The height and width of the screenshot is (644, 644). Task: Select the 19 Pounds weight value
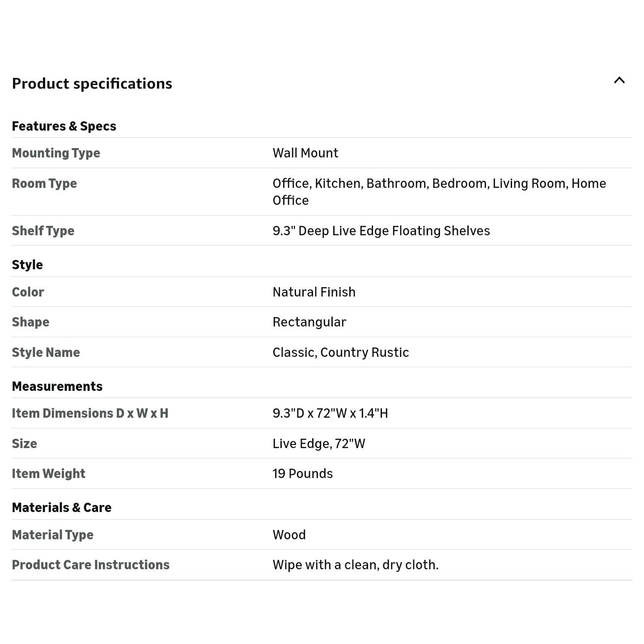(303, 474)
